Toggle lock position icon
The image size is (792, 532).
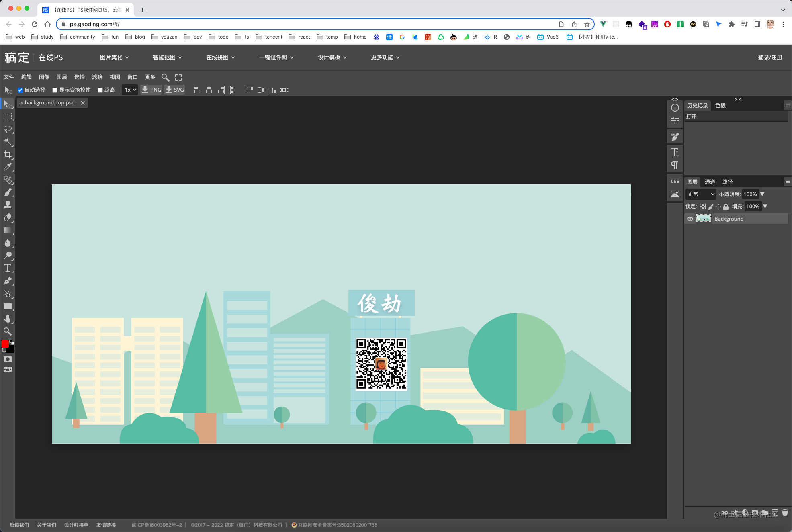coord(718,207)
